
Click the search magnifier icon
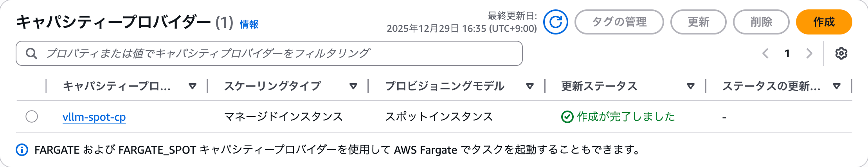(x=31, y=53)
